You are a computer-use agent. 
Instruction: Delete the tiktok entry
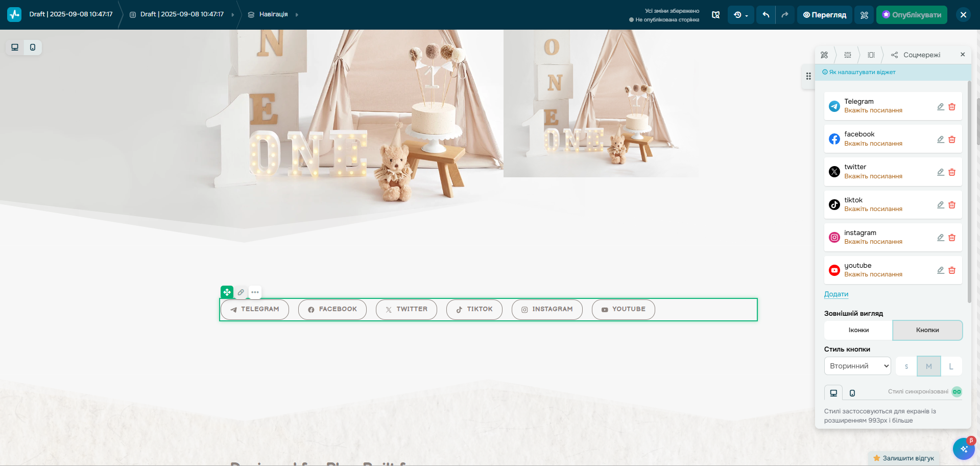click(x=952, y=205)
